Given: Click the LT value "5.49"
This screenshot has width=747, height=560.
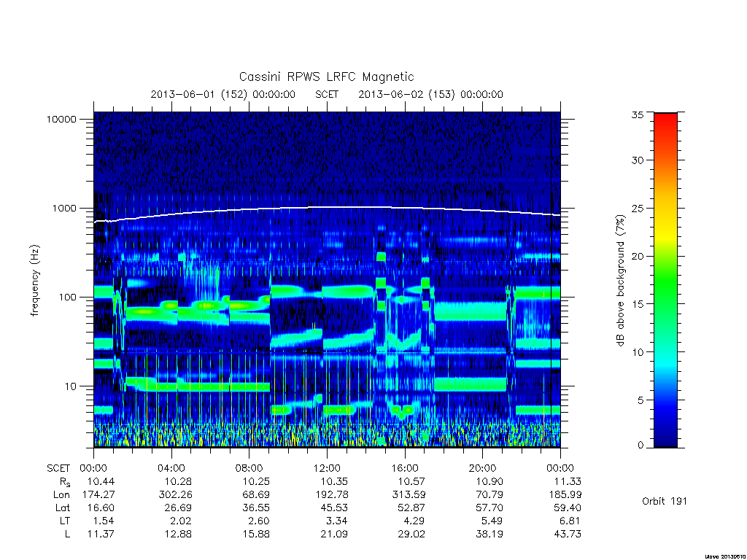Looking at the screenshot, I should 492,521.
